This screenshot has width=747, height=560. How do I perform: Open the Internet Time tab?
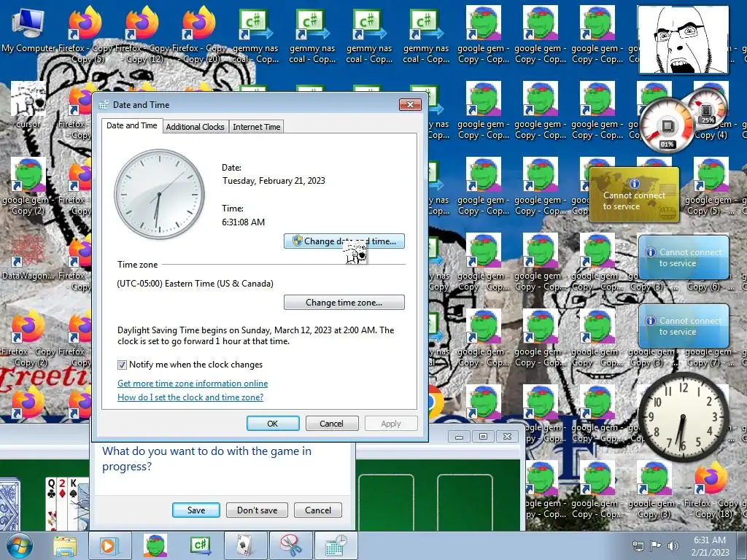click(x=256, y=127)
